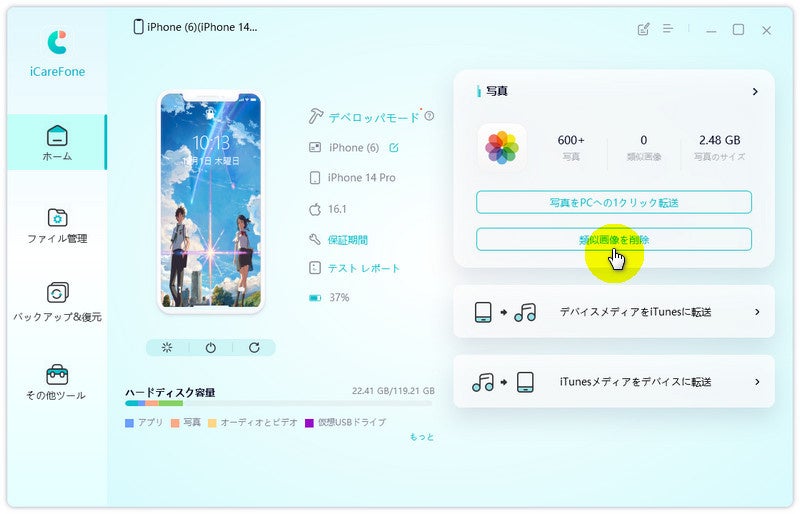The width and height of the screenshot is (800, 514).
Task: Click the Apple logo icon beside 16.1
Action: pos(315,209)
